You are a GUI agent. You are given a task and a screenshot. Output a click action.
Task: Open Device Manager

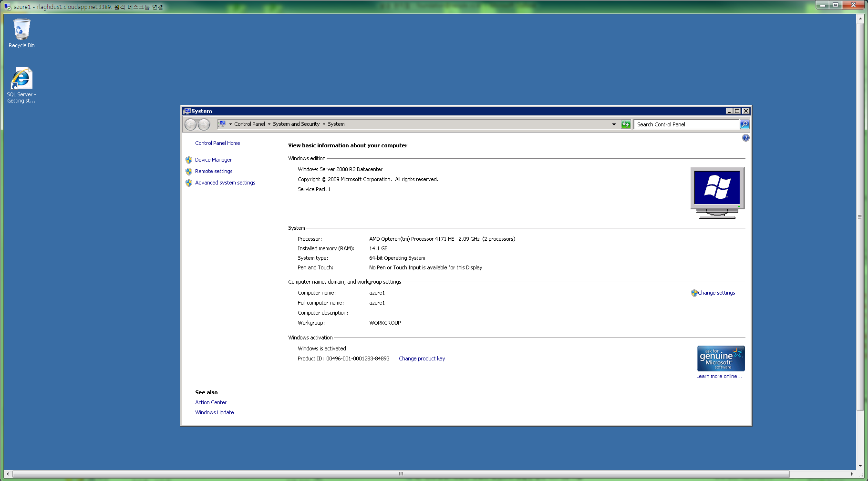click(213, 160)
